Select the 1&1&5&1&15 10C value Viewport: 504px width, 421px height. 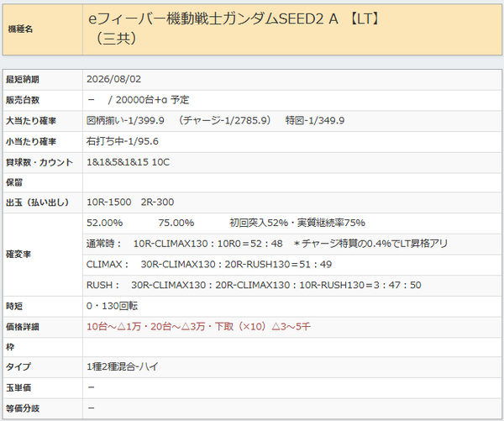128,162
